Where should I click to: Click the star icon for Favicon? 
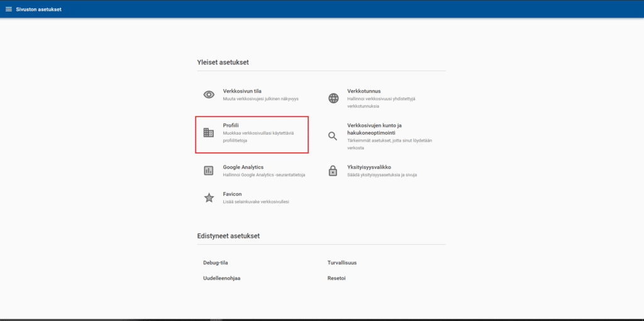point(209,198)
